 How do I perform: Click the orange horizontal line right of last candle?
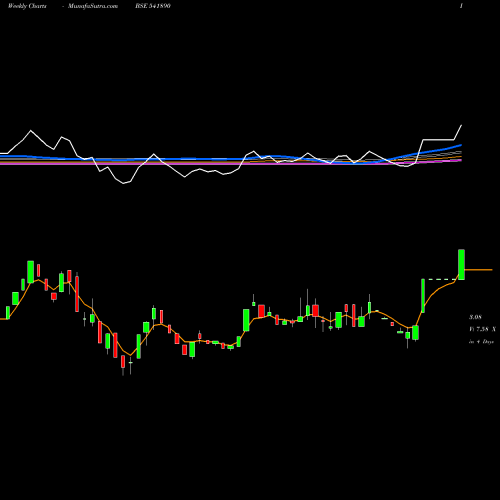[x=478, y=269]
